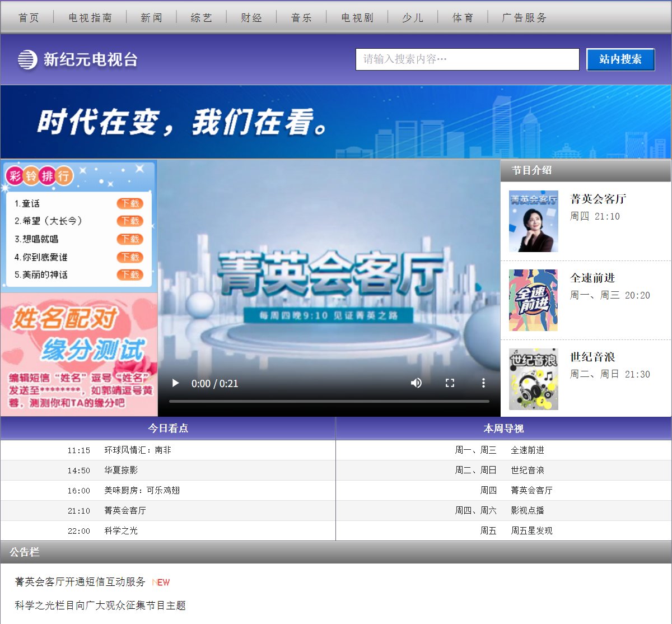
Task: Enter fullscreen mode on the video player
Action: (x=450, y=383)
